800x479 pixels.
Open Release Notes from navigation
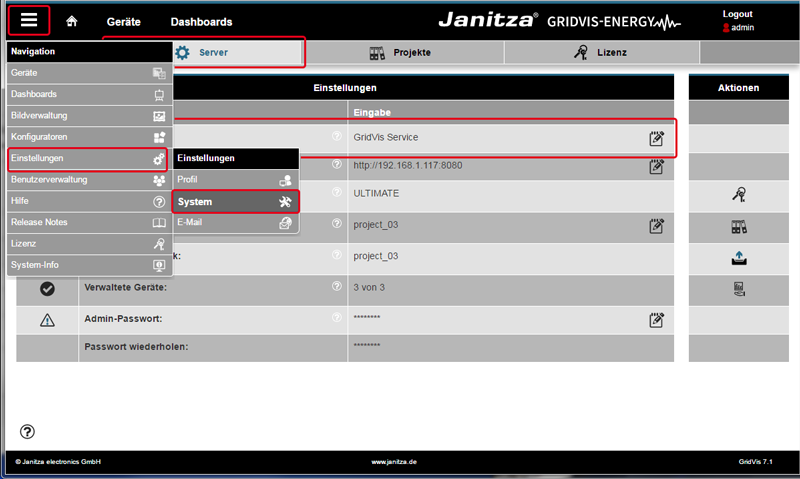pyautogui.click(x=88, y=222)
